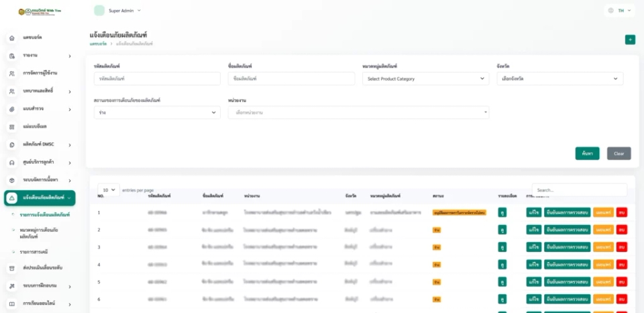Open the province selection dropdown
The height and width of the screenshot is (313, 644).
pyautogui.click(x=559, y=79)
